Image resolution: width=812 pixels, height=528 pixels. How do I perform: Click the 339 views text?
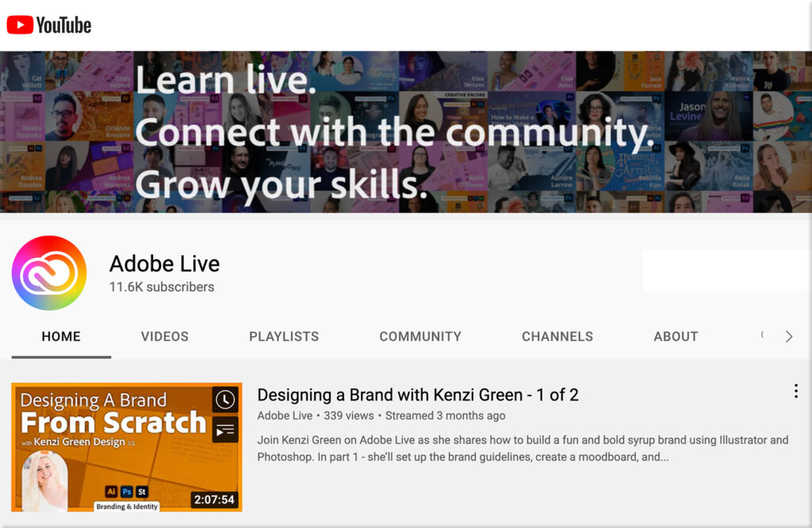[349, 415]
